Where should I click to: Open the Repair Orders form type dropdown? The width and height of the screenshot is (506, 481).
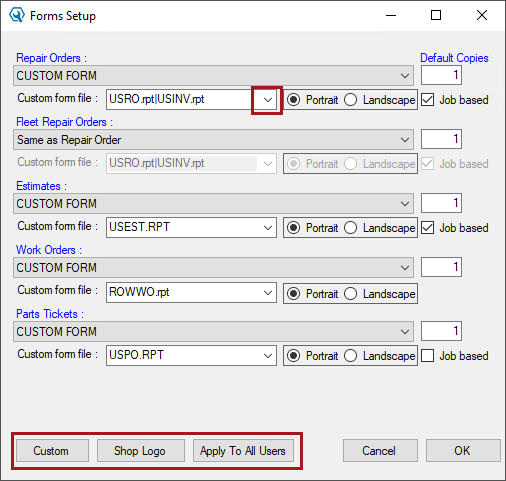tap(213, 76)
